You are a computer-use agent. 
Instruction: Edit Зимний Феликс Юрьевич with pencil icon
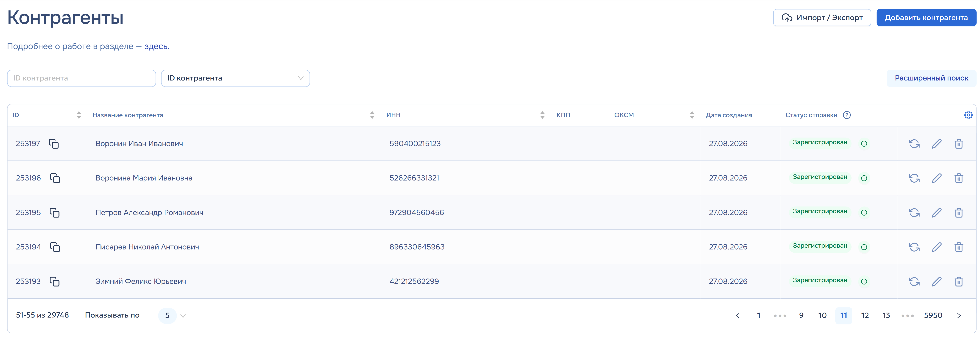click(x=937, y=282)
